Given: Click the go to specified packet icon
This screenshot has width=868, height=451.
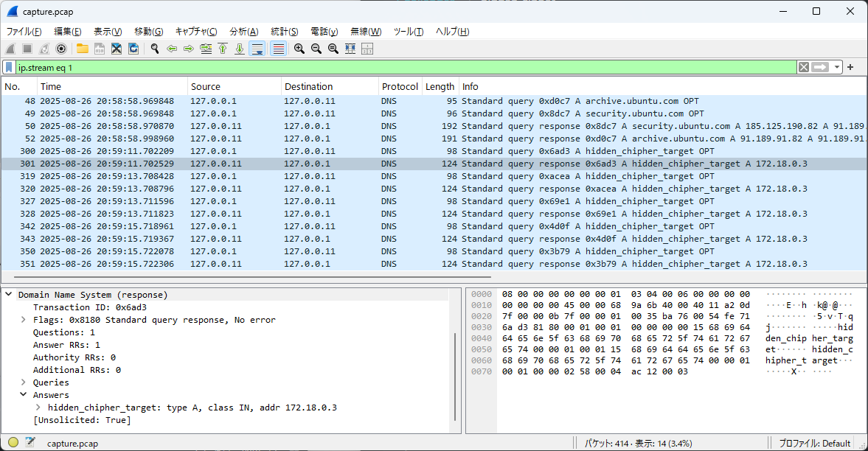Looking at the screenshot, I should [206, 49].
